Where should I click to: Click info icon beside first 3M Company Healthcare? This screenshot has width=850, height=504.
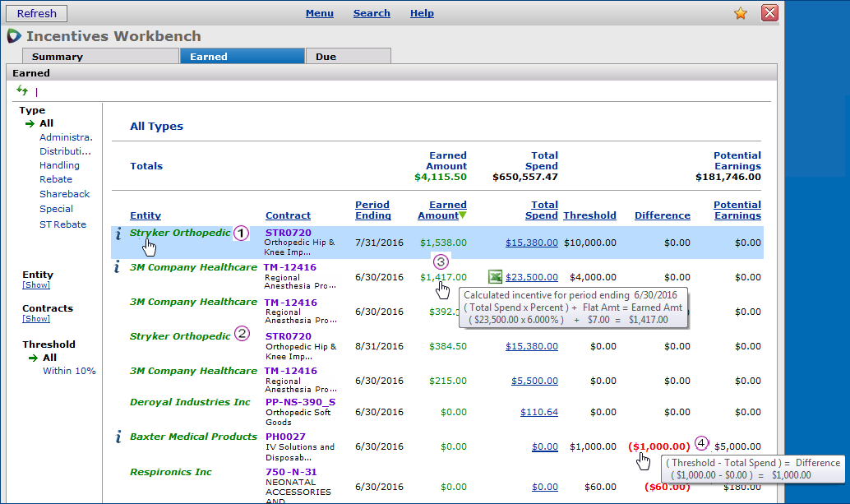(x=118, y=266)
